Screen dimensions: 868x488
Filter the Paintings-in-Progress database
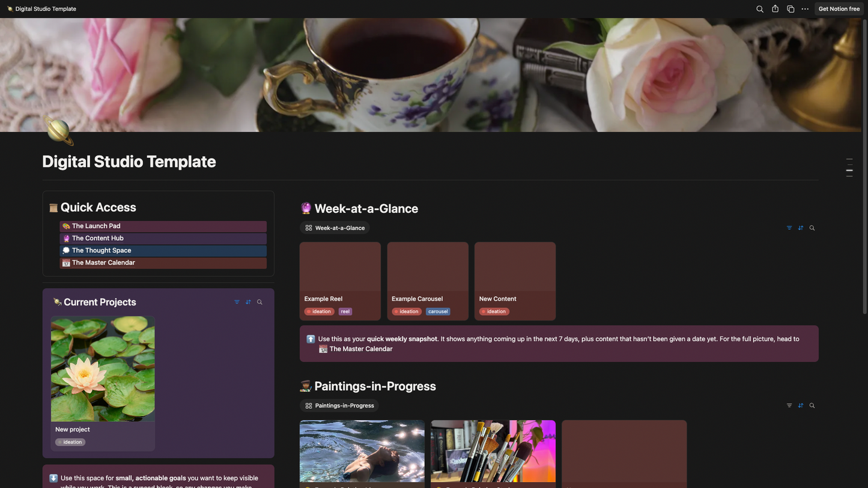789,406
